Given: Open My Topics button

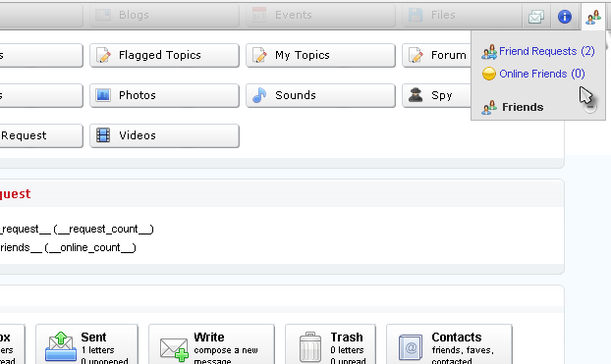Looking at the screenshot, I should [320, 55].
